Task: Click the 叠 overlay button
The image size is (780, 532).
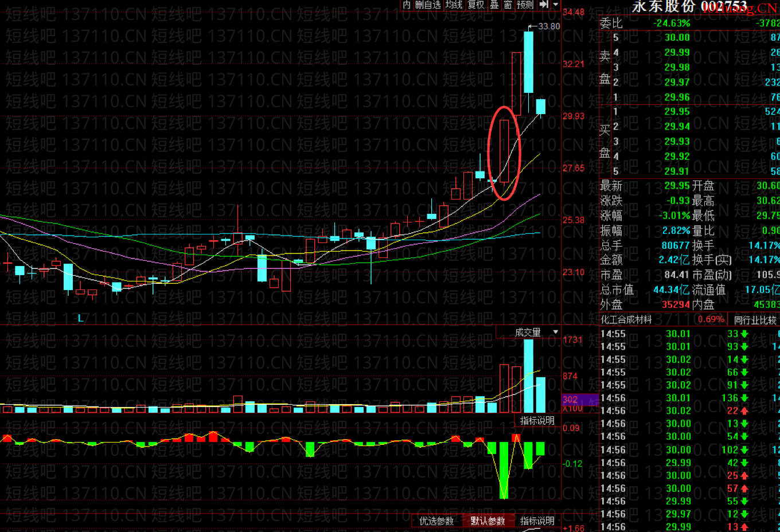Action: tap(494, 5)
